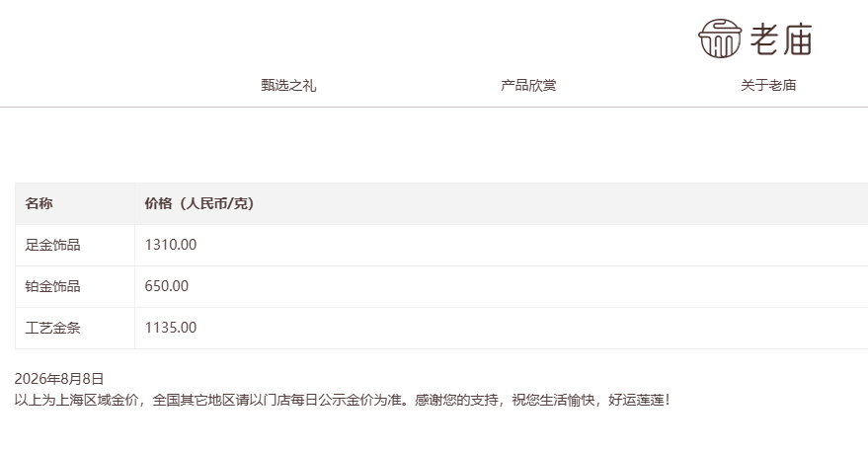Viewport: 868px width, 451px height.
Task: Click the 以上为上海区域金价 clause
Action: pos(76,400)
